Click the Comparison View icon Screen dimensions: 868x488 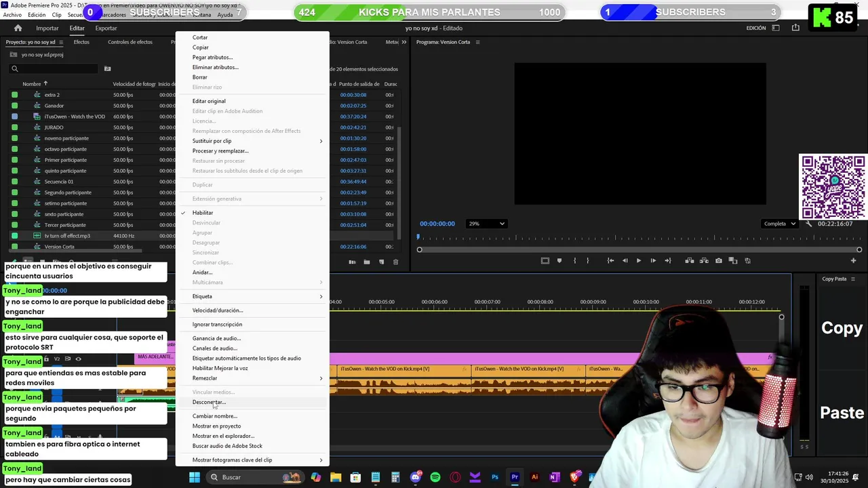point(733,260)
